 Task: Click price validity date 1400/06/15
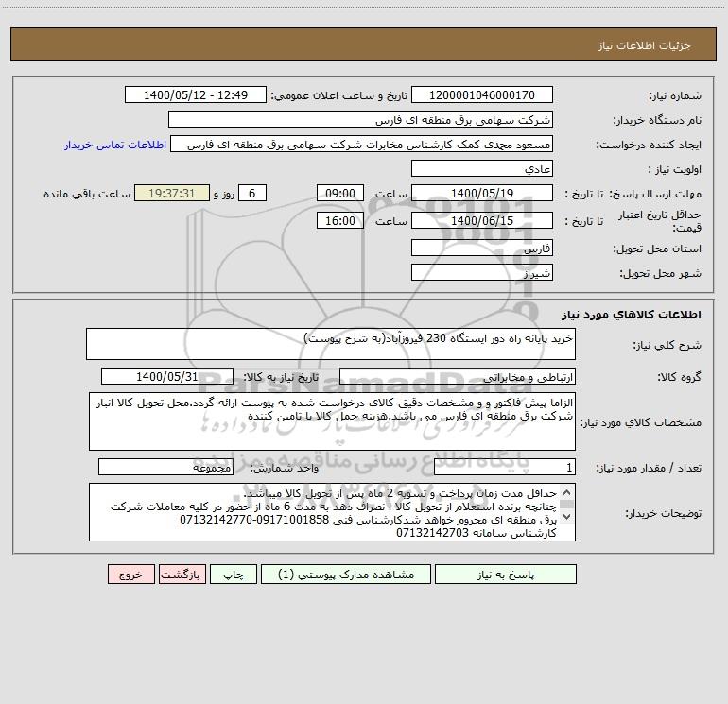click(482, 220)
